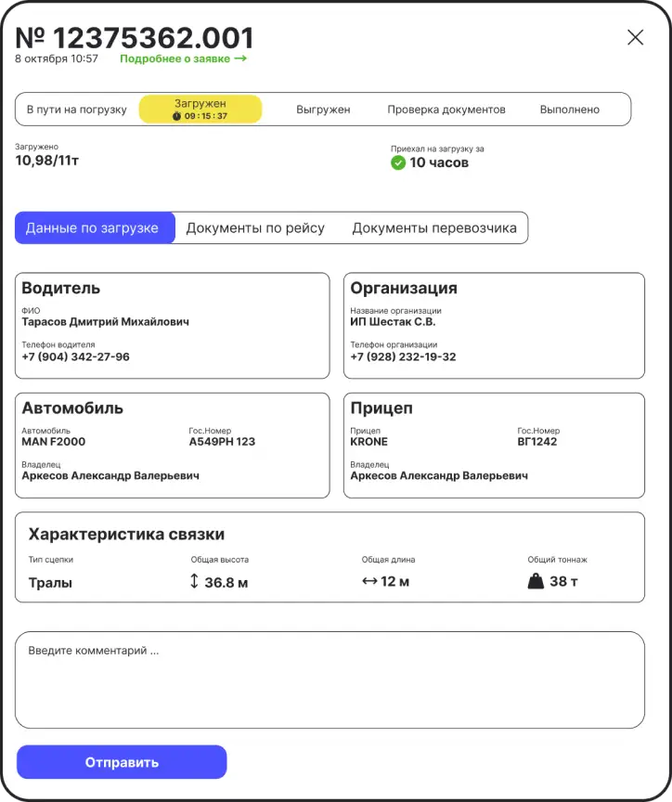This screenshot has width=672, height=802.
Task: Click the horizontal length arrow icon
Action: (369, 582)
